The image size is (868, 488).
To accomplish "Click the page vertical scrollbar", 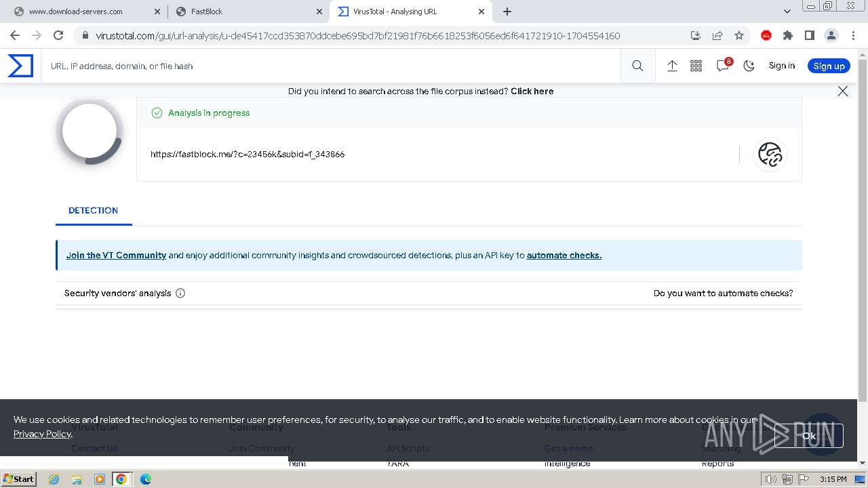I will coord(863,230).
